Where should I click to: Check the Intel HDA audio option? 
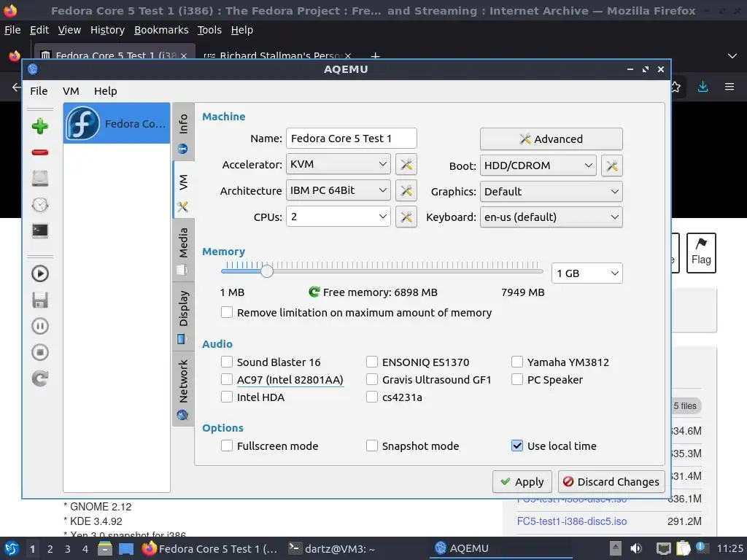(x=227, y=397)
